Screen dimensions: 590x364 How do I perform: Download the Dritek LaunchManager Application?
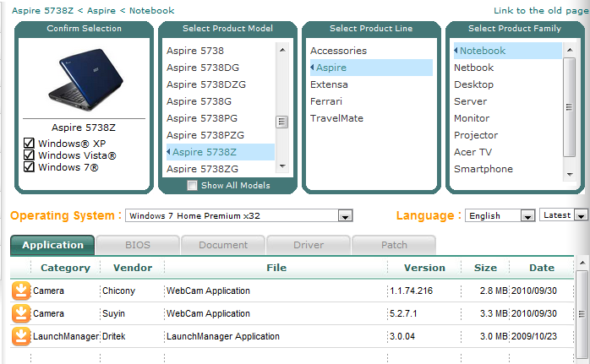tap(20, 336)
